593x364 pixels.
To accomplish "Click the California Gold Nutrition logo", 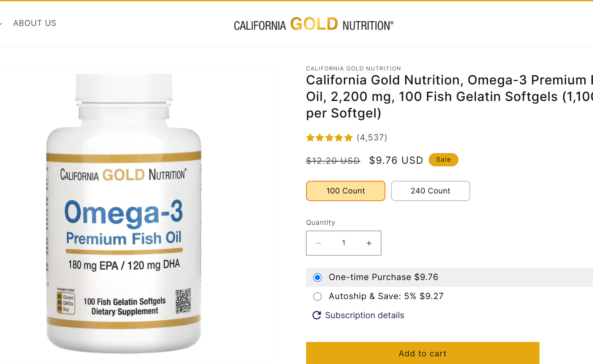I will point(314,24).
